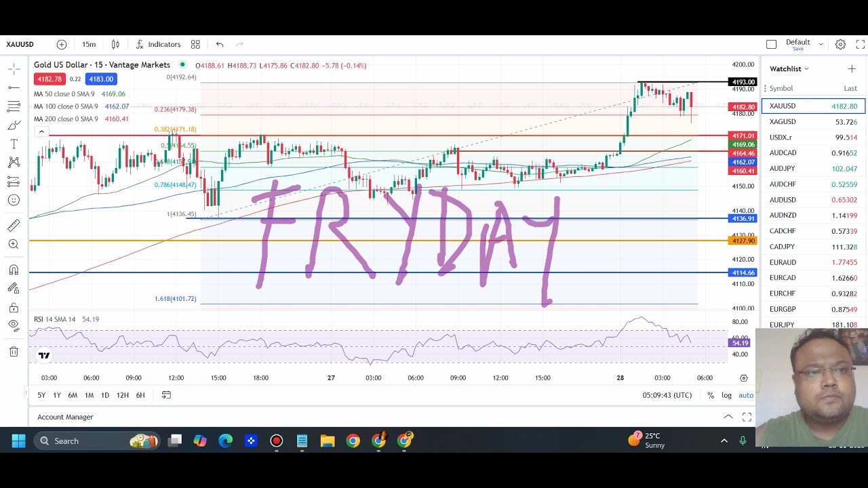Select the 5Y time range tab
This screenshot has height=488, width=868.
click(x=41, y=395)
